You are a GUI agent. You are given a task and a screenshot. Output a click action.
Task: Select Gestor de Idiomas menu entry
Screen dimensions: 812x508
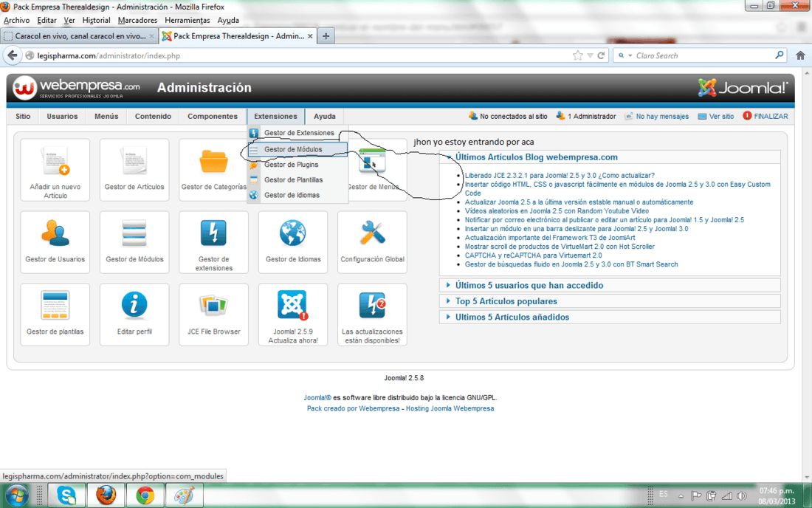pos(297,195)
